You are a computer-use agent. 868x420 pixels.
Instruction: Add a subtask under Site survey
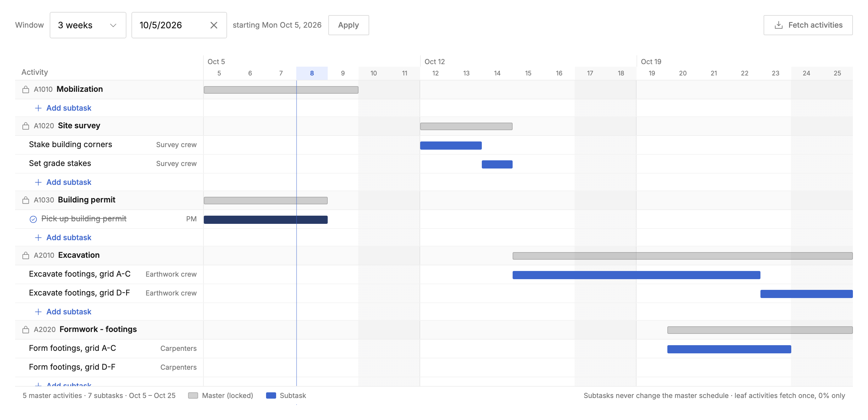coord(63,182)
